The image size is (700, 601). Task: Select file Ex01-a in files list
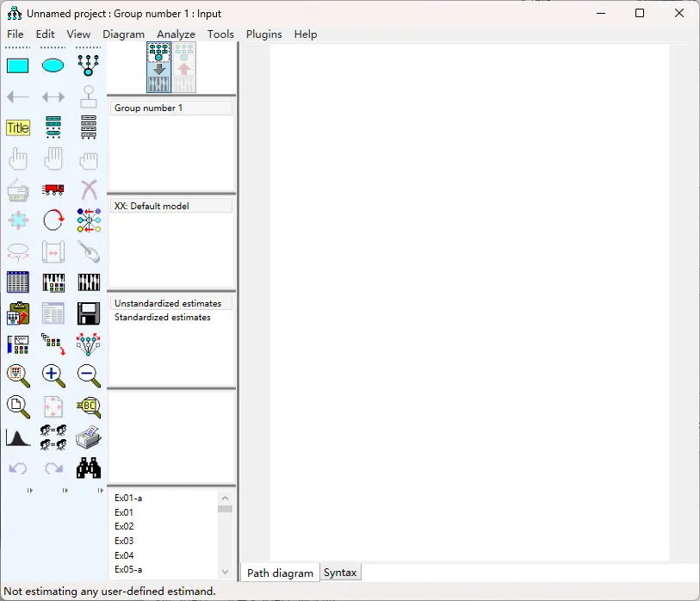click(128, 498)
